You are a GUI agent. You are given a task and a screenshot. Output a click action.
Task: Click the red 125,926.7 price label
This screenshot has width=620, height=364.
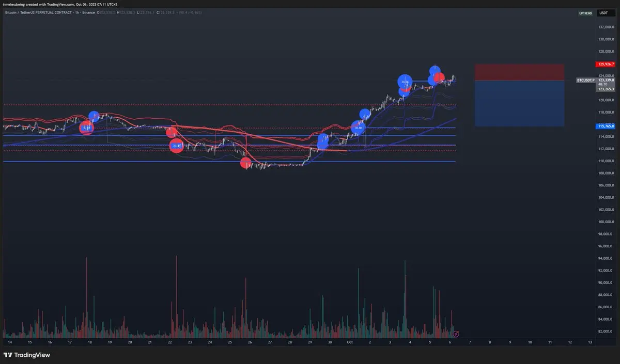[605, 65]
